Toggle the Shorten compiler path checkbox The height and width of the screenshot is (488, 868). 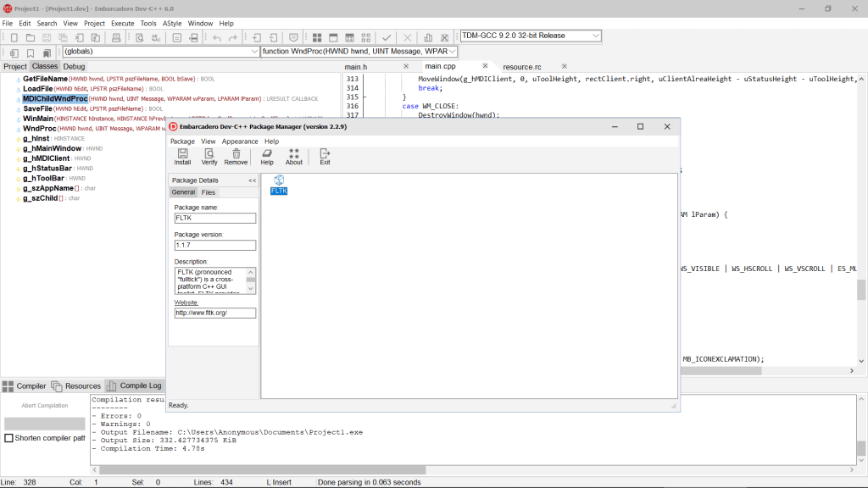pyautogui.click(x=10, y=437)
